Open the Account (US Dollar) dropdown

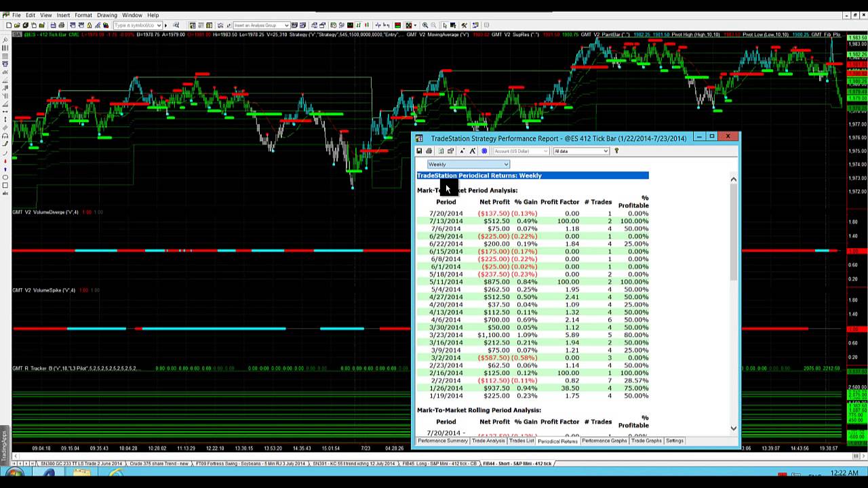[521, 151]
